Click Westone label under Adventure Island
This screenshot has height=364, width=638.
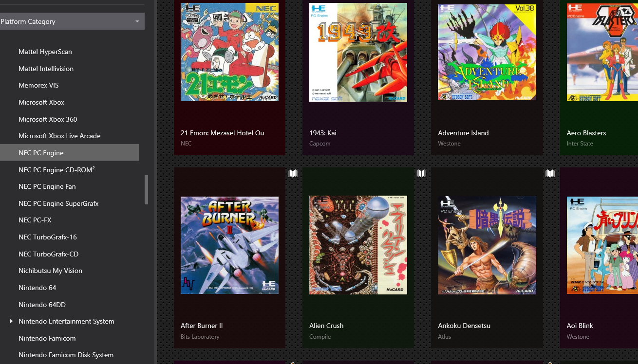(449, 144)
